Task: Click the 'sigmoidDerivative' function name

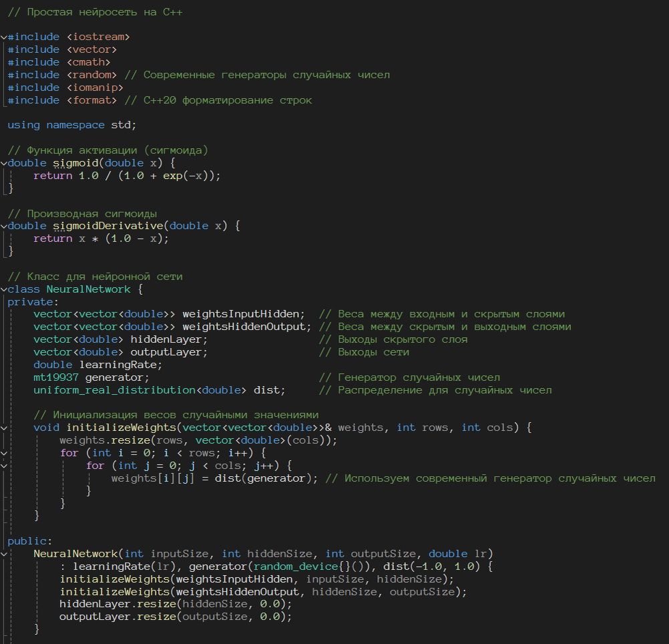Action: pyautogui.click(x=108, y=226)
